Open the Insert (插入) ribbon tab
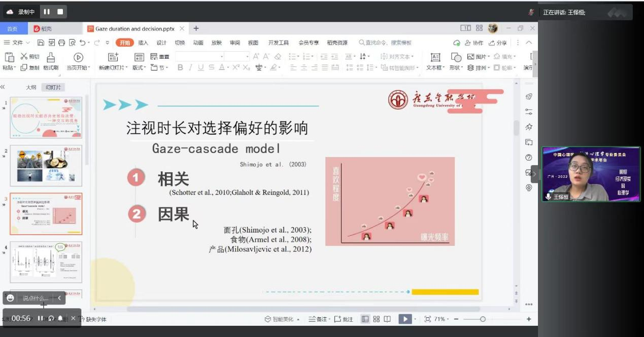This screenshot has width=644, height=337. (143, 43)
